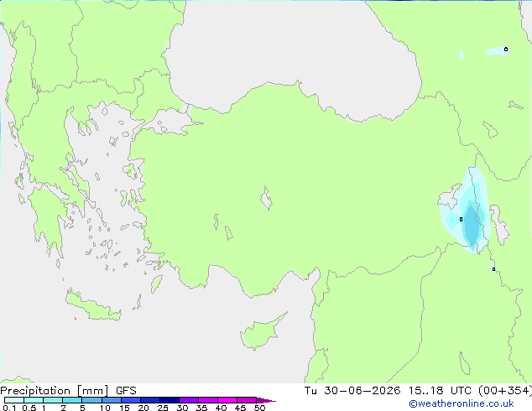Select the 30–35 mm purple swatch
The height and width of the screenshot is (411, 532).
pos(189,400)
